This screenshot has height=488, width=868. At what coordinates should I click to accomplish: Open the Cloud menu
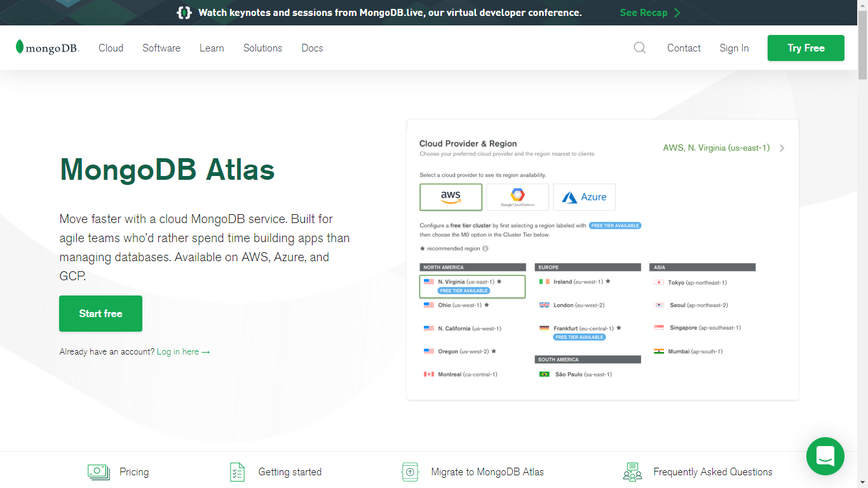coord(111,48)
